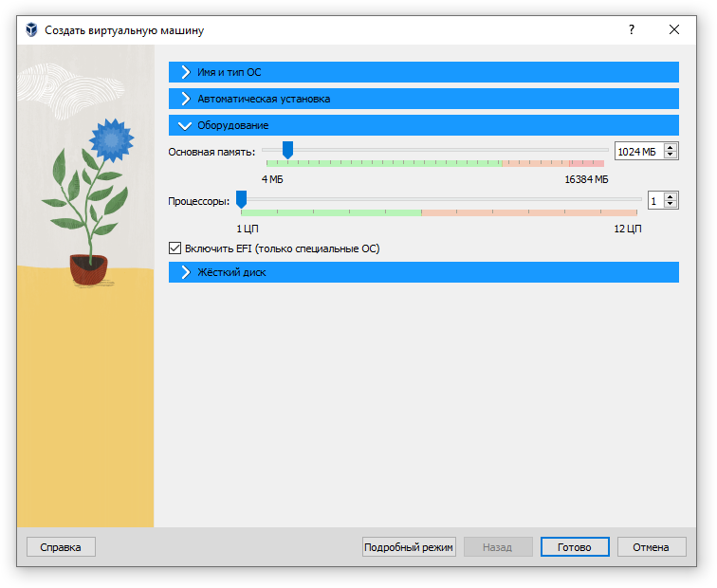
Task: Click the VirtualBox cube icon in title bar
Action: (31, 29)
